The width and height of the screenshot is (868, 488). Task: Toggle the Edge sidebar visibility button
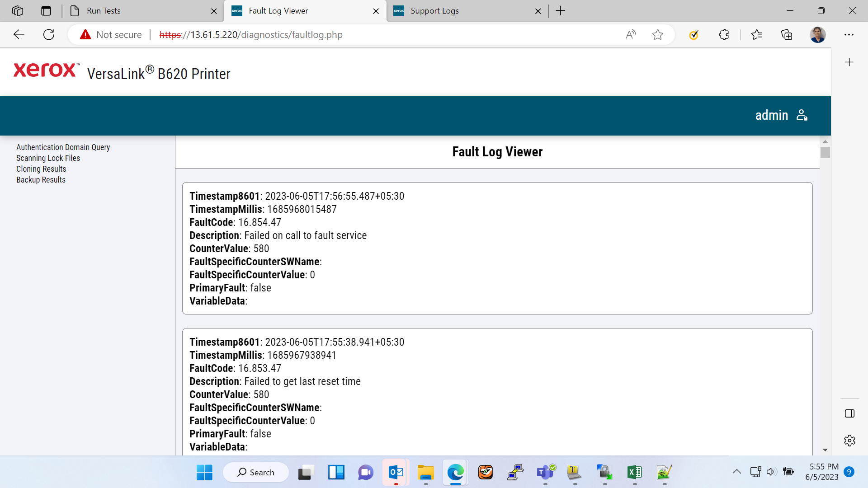[849, 413]
